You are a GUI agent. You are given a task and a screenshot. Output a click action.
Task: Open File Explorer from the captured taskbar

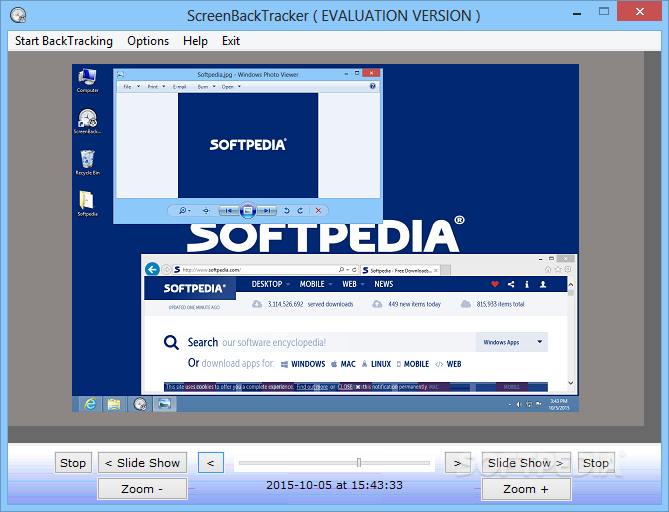(114, 404)
